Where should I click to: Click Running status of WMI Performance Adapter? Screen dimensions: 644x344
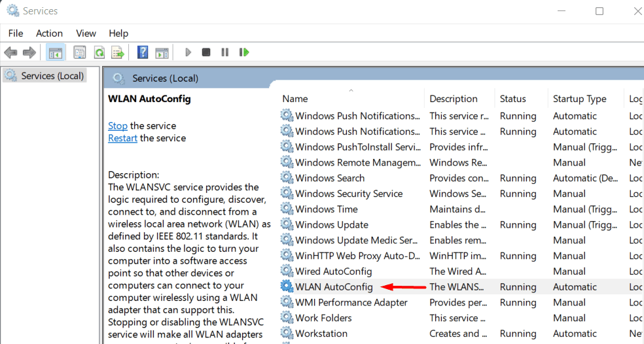[x=518, y=303]
